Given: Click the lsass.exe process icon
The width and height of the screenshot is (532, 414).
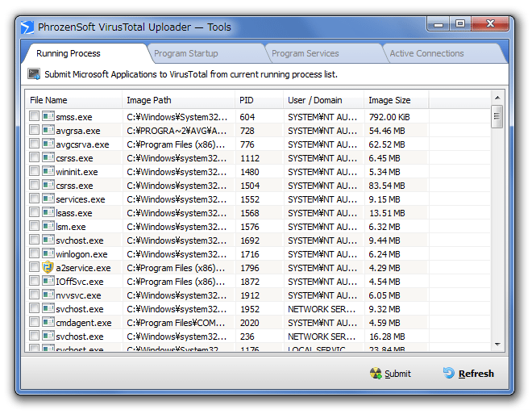Looking at the screenshot, I should click(48, 212).
